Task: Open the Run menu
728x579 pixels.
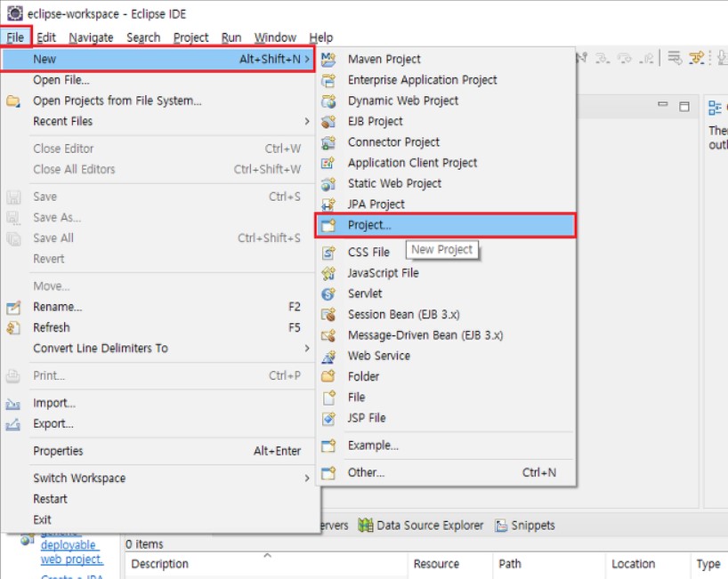Action: coord(231,37)
